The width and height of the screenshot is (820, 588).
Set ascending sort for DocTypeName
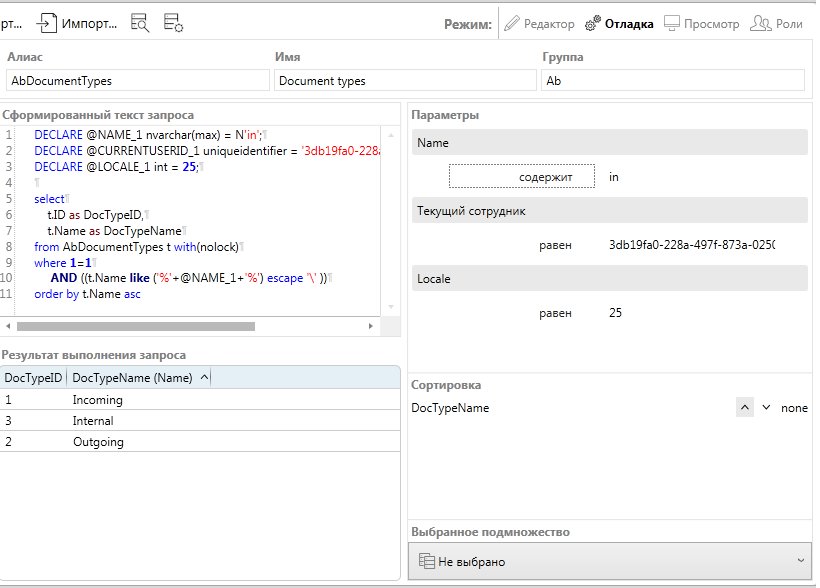(x=744, y=408)
